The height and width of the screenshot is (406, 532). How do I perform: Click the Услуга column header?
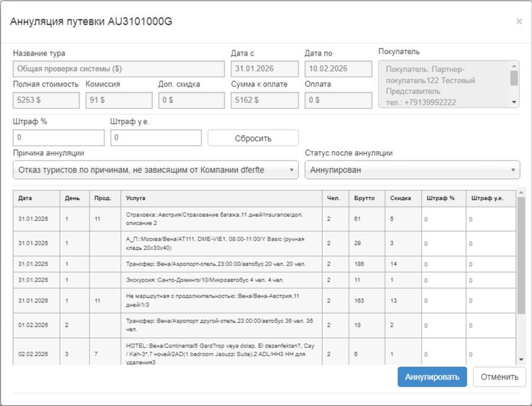point(221,198)
